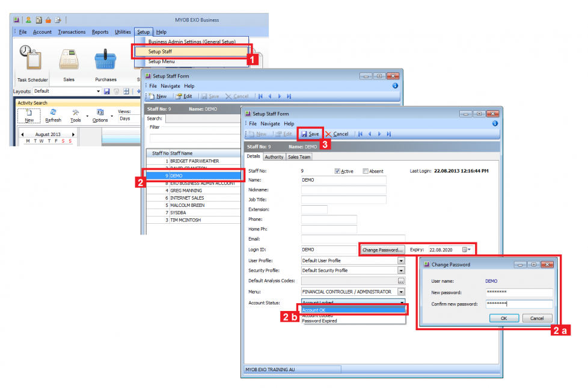Image resolution: width=588 pixels, height=388 pixels.
Task: Click the Confirm new password field
Action: pyautogui.click(x=519, y=304)
